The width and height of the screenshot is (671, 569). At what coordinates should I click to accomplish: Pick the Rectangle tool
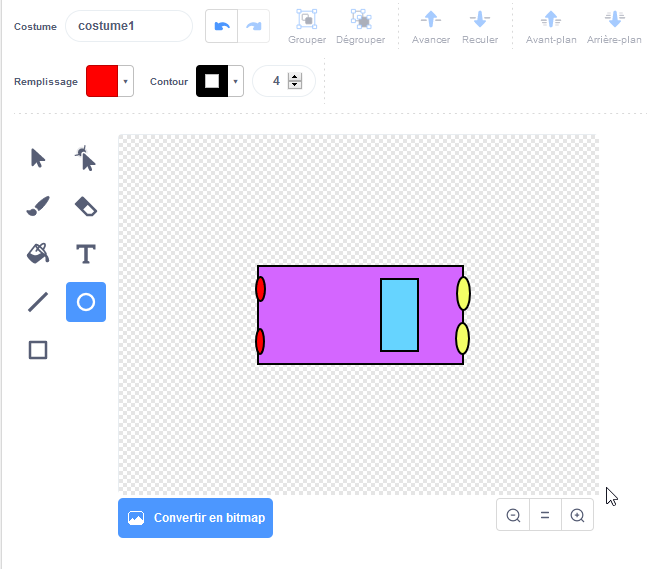[38, 350]
